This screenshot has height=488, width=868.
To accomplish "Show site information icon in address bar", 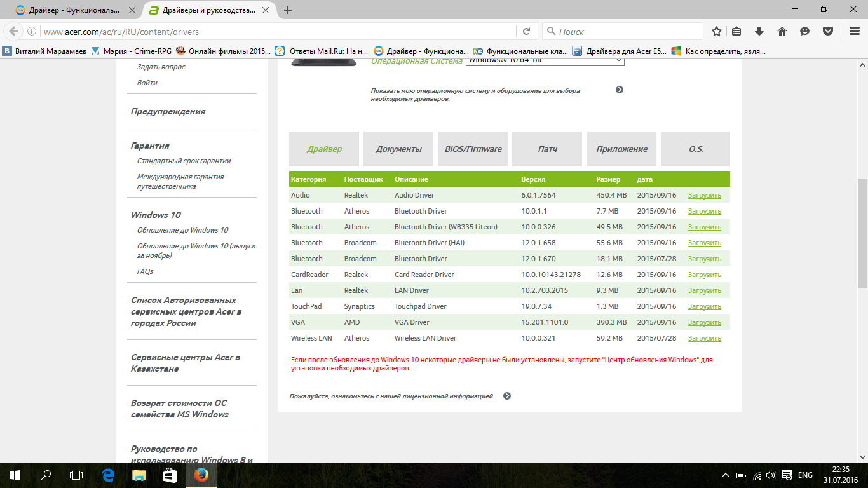I will 32,31.
